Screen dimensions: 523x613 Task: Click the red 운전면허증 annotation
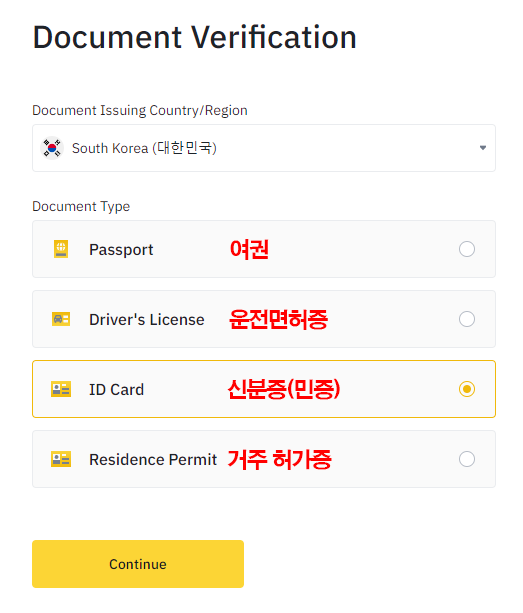tap(278, 319)
